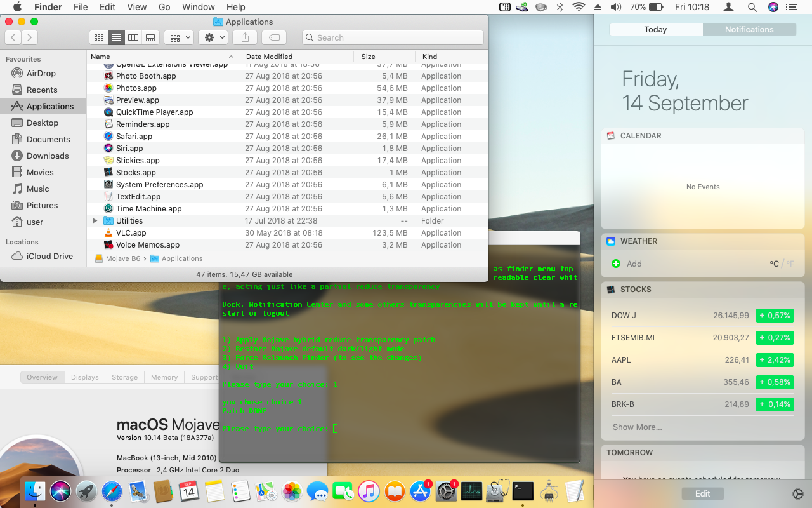
Task: Open the group-by dropdown in the Finder toolbar
Action: pyautogui.click(x=178, y=37)
